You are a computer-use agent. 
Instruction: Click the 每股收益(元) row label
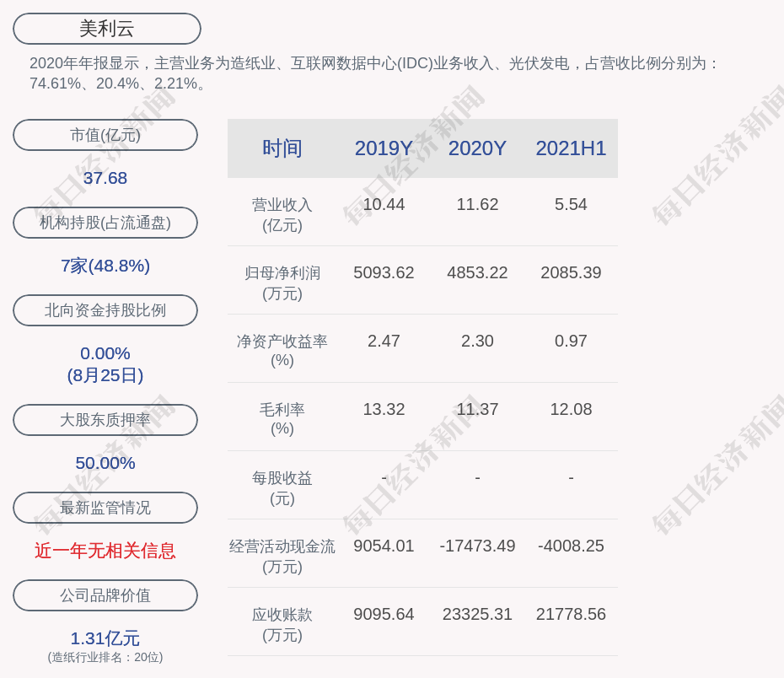click(282, 488)
